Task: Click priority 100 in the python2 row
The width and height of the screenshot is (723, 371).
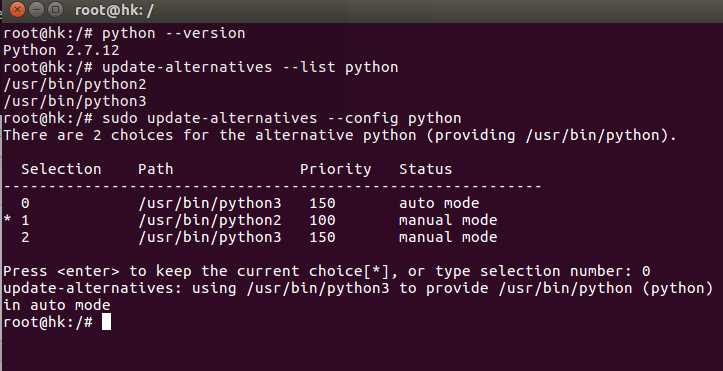Action: 322,220
